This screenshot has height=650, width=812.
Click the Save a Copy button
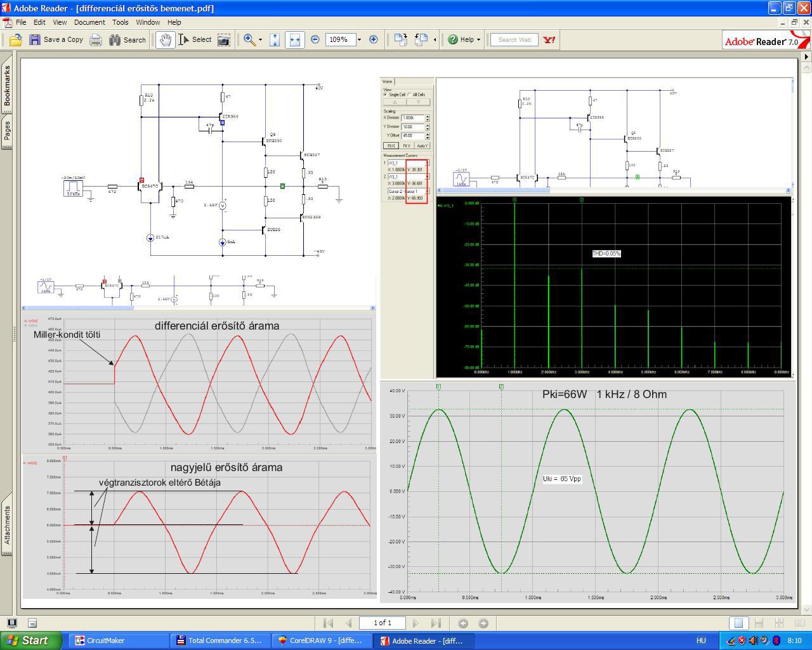pyautogui.click(x=56, y=39)
